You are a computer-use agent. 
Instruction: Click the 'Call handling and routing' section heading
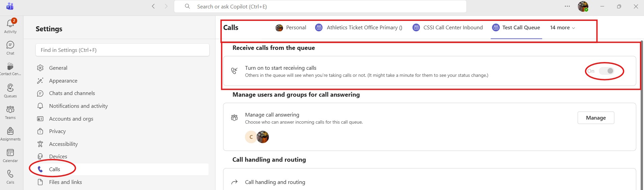click(269, 160)
